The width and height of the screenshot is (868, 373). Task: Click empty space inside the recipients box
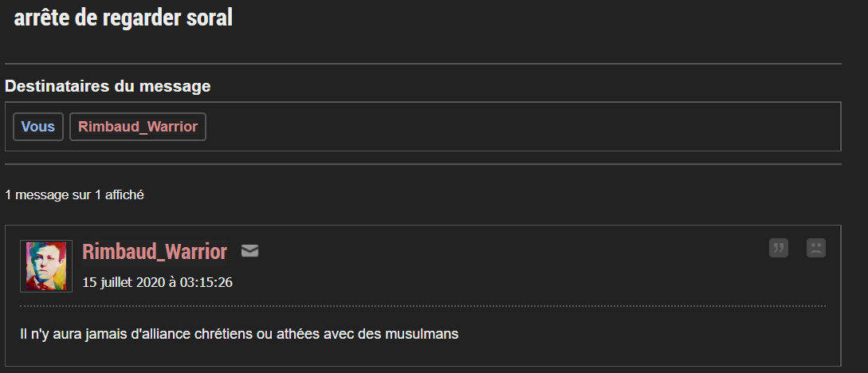tap(518, 127)
